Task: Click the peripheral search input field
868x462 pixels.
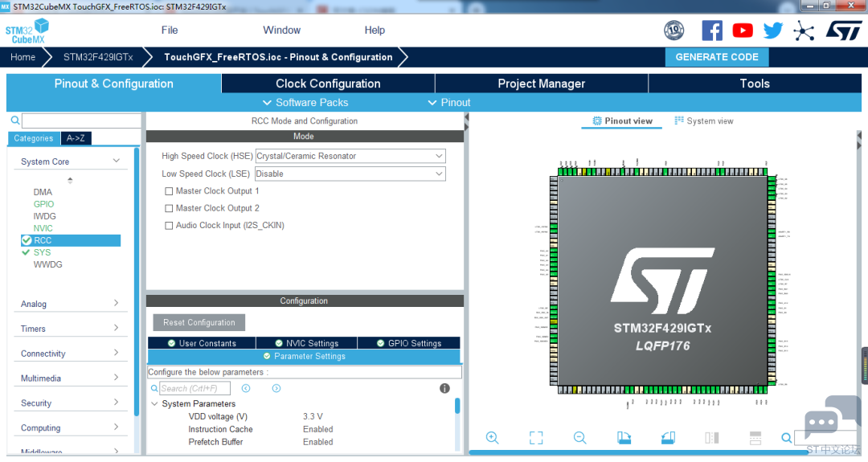Action: tap(81, 120)
